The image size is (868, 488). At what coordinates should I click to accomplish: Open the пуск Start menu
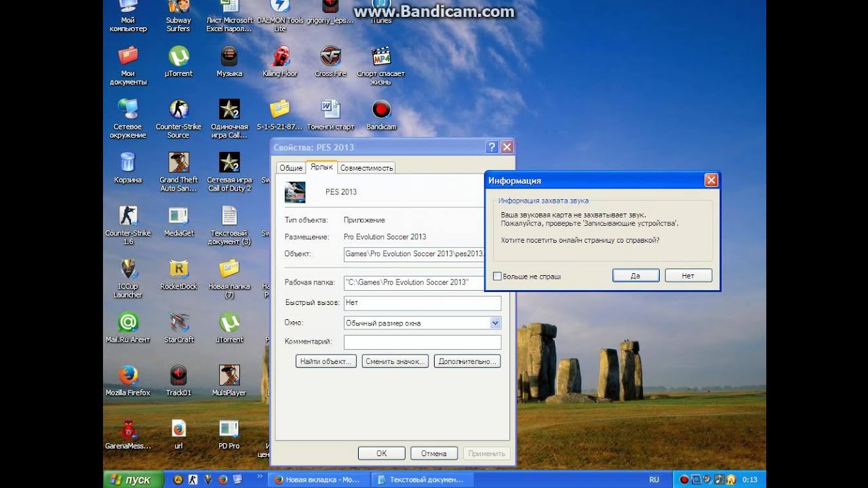134,479
